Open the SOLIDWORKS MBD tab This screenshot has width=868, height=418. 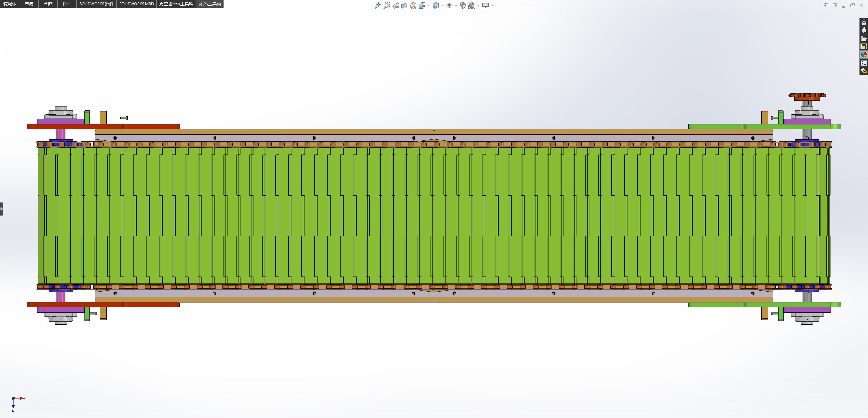click(x=136, y=4)
